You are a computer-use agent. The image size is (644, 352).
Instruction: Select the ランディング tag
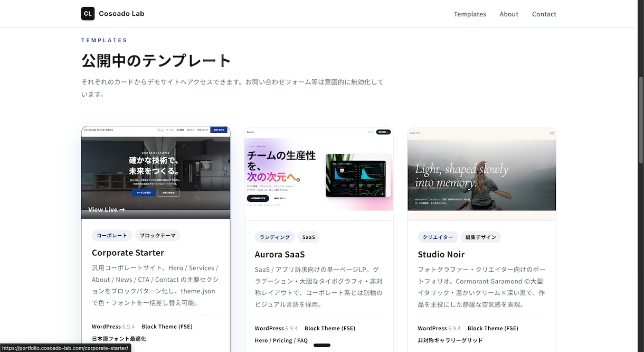274,237
